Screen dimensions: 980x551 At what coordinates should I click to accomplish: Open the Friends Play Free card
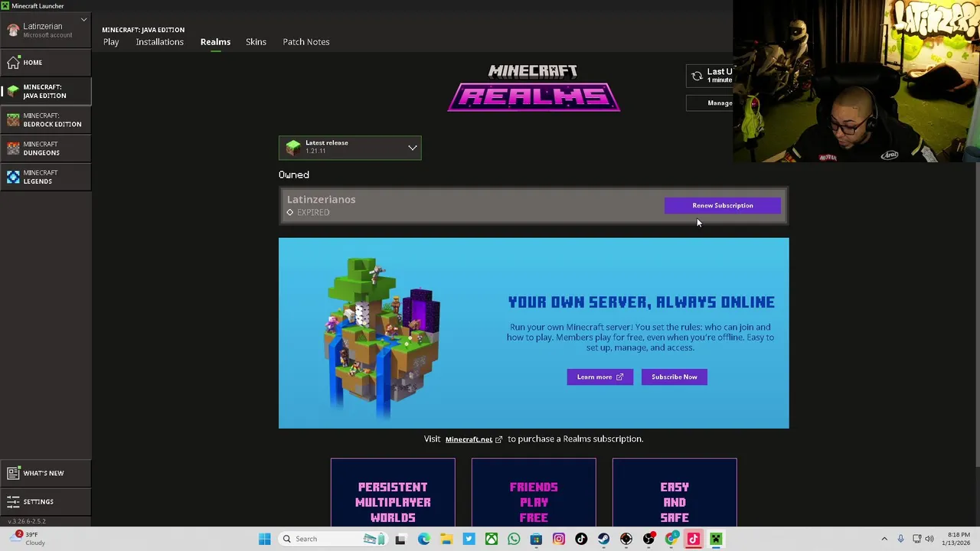click(534, 493)
